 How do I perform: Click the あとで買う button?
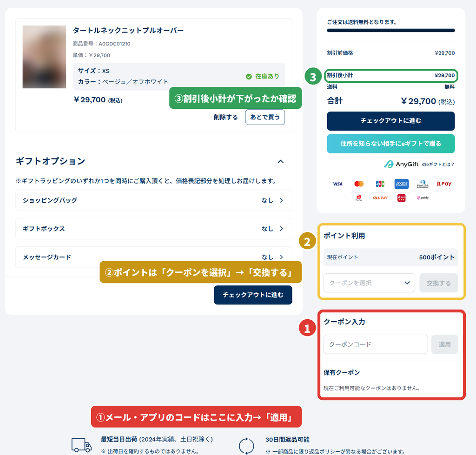(264, 117)
